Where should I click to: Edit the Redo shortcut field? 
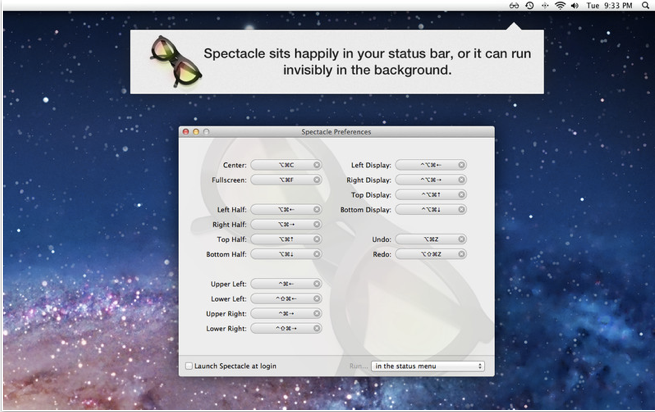coord(431,254)
